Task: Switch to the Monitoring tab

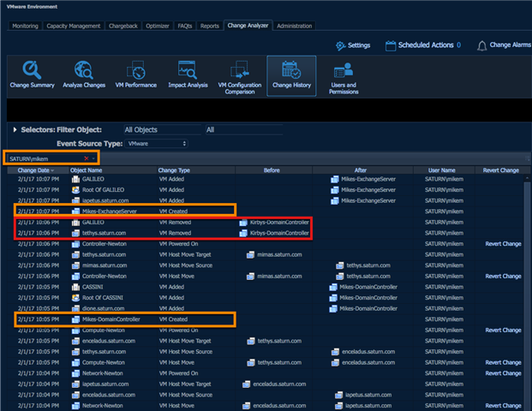Action: point(25,26)
